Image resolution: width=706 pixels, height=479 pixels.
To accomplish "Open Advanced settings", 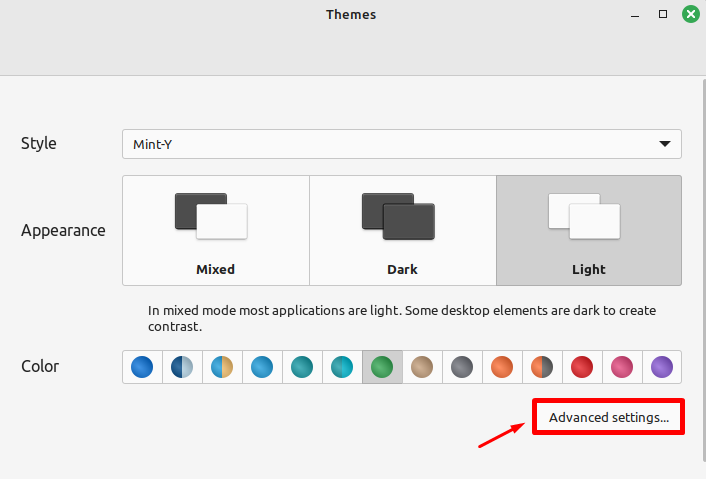I will pyautogui.click(x=609, y=418).
